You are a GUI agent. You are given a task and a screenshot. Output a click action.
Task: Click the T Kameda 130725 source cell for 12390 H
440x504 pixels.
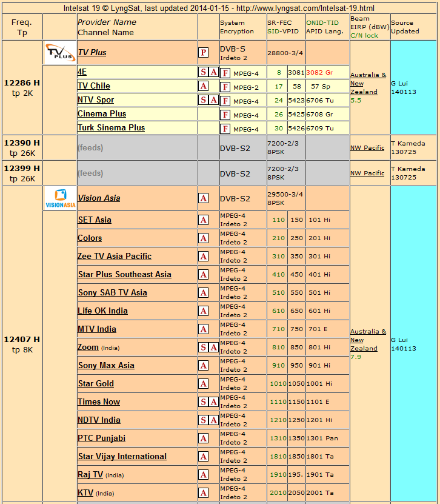click(414, 148)
